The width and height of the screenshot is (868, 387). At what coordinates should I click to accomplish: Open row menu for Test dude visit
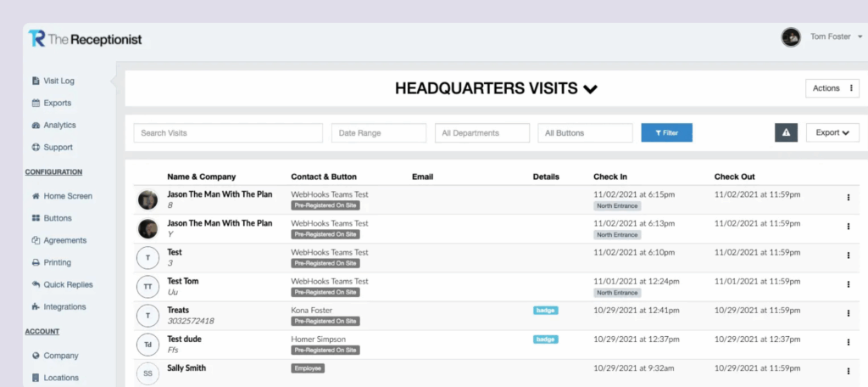pyautogui.click(x=848, y=342)
